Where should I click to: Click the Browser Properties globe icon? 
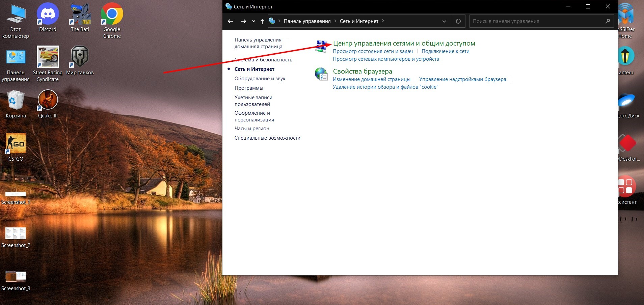[x=321, y=74]
